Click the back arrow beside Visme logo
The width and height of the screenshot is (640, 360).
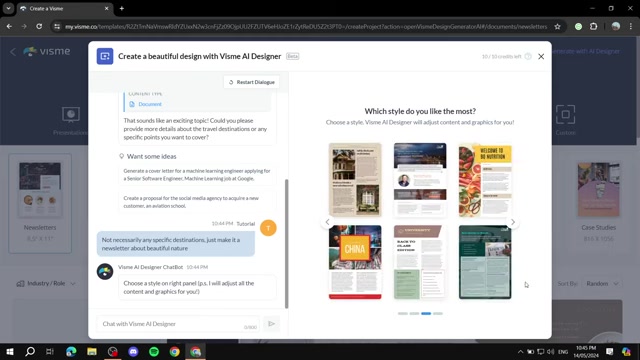pyautogui.click(x=13, y=51)
